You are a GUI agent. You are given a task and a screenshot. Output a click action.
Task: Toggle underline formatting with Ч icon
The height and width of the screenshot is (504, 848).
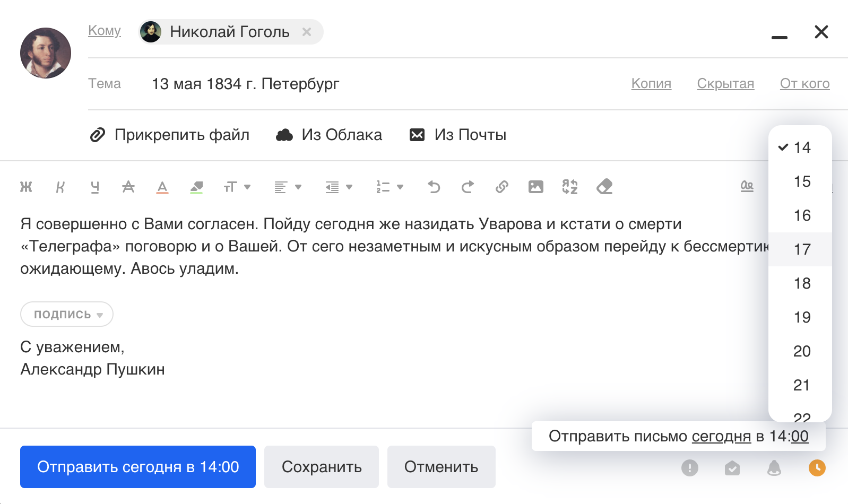click(x=94, y=187)
